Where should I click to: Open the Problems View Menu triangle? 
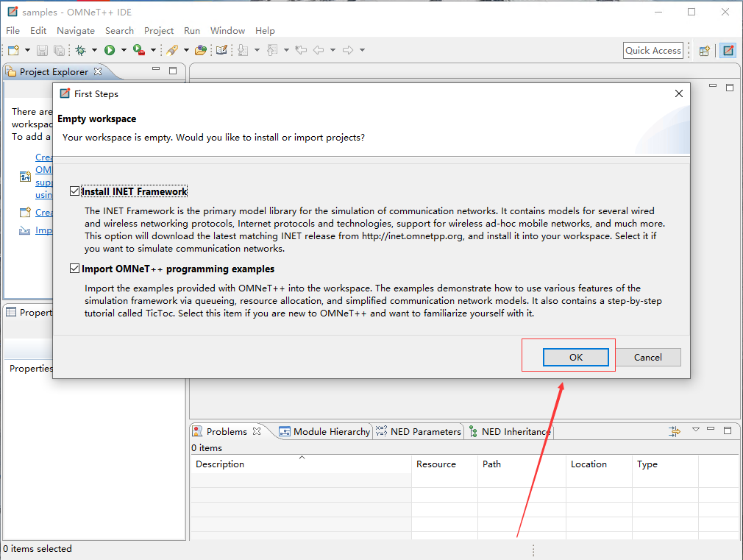coord(696,430)
